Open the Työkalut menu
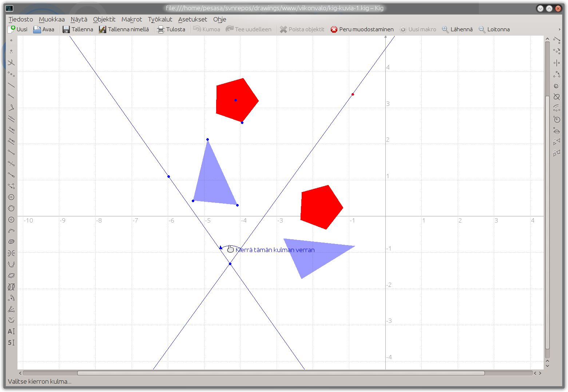 tap(160, 19)
